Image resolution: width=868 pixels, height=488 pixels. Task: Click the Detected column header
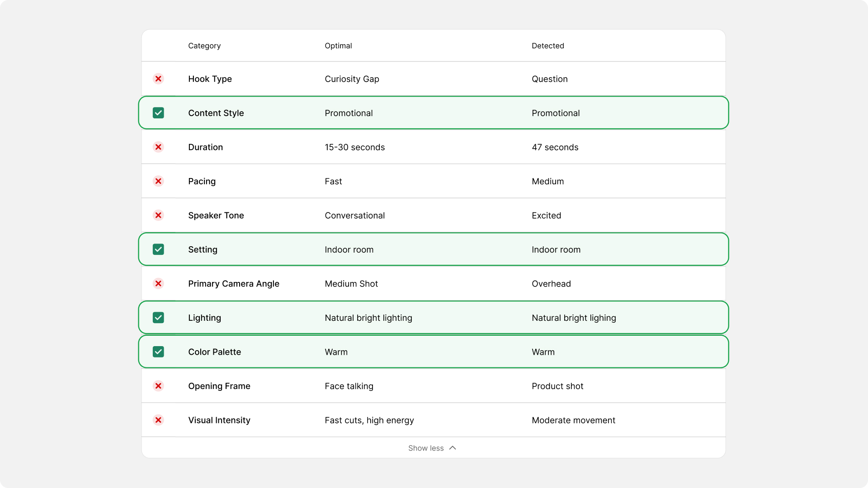[x=547, y=46]
